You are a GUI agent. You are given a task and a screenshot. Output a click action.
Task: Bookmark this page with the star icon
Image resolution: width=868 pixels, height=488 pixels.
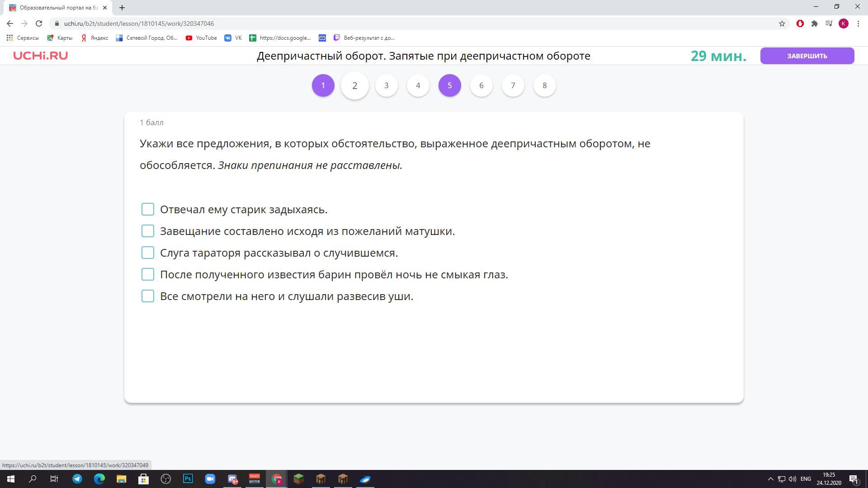pyautogui.click(x=782, y=23)
